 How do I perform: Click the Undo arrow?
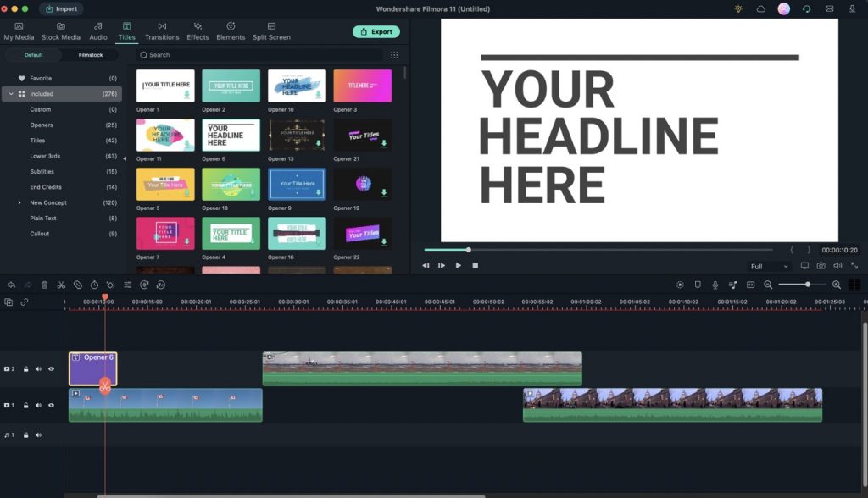tap(11, 285)
